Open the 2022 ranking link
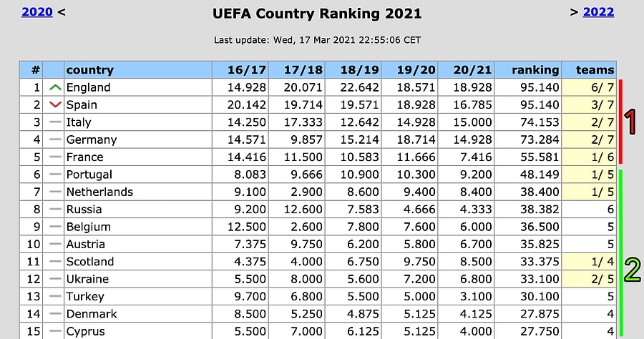644x339 pixels. pyautogui.click(x=599, y=11)
